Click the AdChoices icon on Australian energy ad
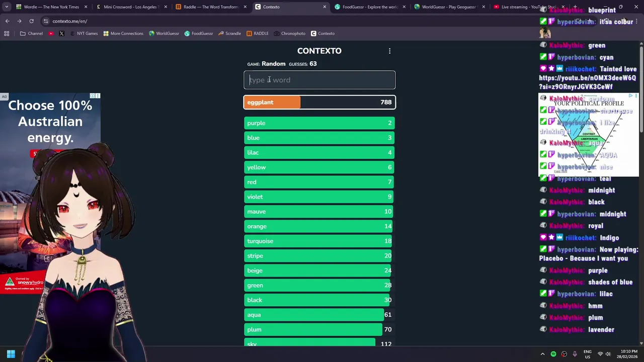This screenshot has height=362, width=644. click(93, 96)
